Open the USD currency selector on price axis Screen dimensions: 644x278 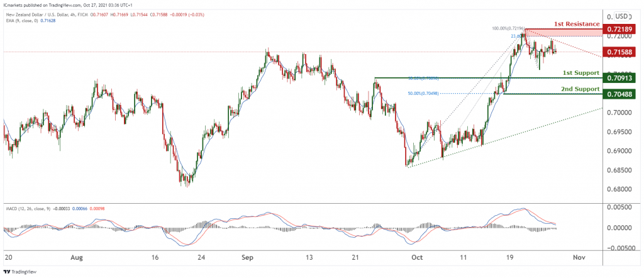pyautogui.click(x=623, y=16)
